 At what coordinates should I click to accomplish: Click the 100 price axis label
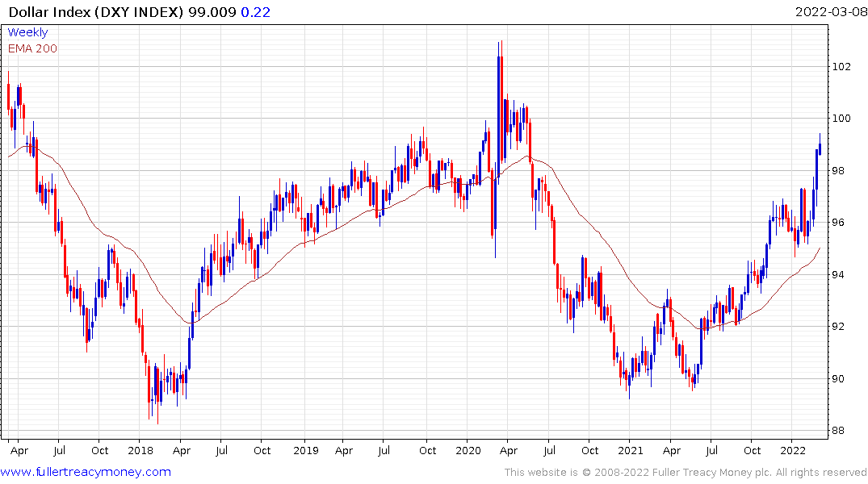pos(841,119)
